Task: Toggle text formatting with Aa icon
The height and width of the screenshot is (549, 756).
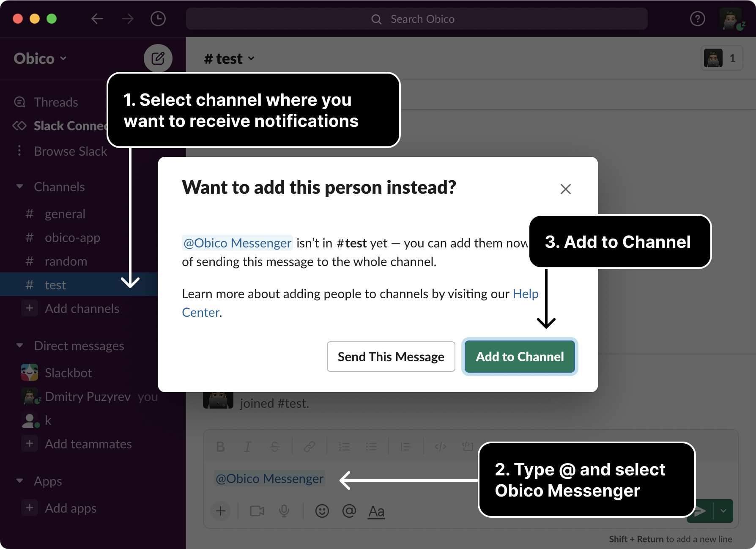Action: click(376, 511)
